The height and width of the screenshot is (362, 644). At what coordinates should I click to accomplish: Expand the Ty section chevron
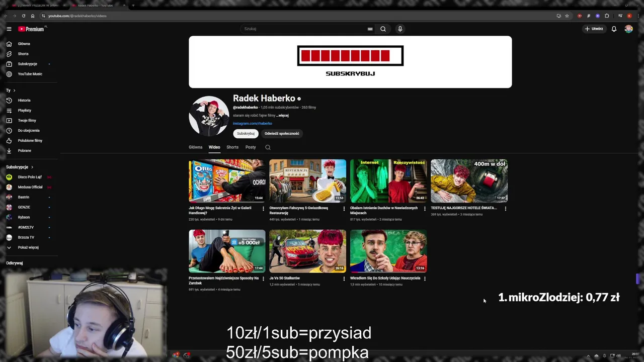pyautogui.click(x=14, y=90)
